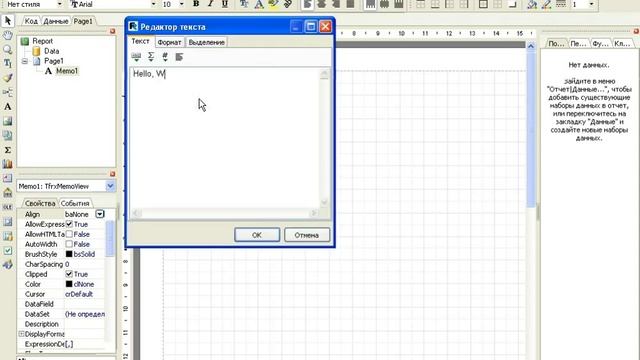Click the Отмена button

[x=307, y=235]
